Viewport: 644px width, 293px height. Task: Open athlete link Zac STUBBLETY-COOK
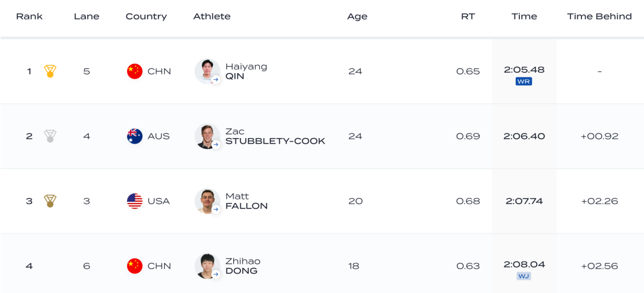click(x=275, y=136)
